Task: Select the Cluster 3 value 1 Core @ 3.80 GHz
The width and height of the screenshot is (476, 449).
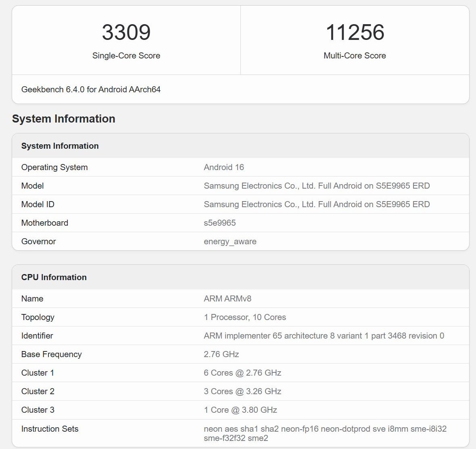Action: pos(240,410)
